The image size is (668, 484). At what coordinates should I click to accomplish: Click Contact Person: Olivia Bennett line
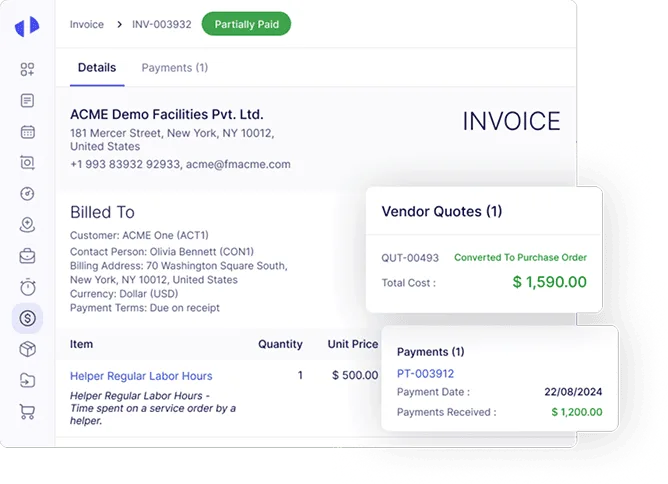point(162,251)
